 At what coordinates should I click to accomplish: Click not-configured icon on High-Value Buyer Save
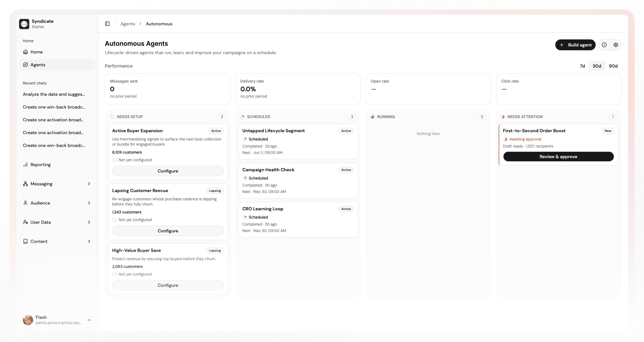pyautogui.click(x=114, y=274)
